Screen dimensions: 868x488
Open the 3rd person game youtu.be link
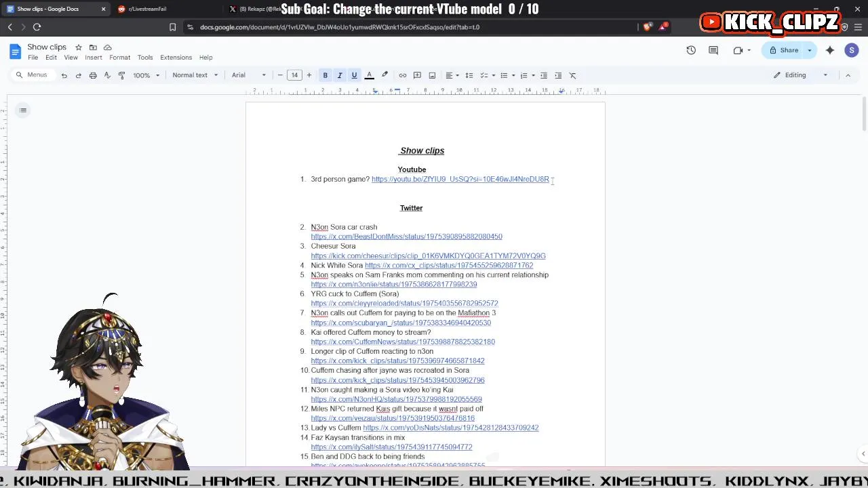click(460, 180)
